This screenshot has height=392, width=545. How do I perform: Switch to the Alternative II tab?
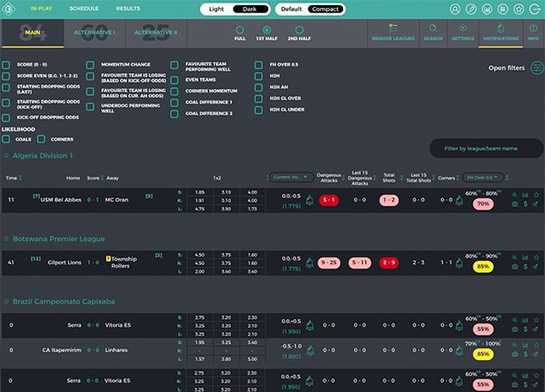[156, 33]
